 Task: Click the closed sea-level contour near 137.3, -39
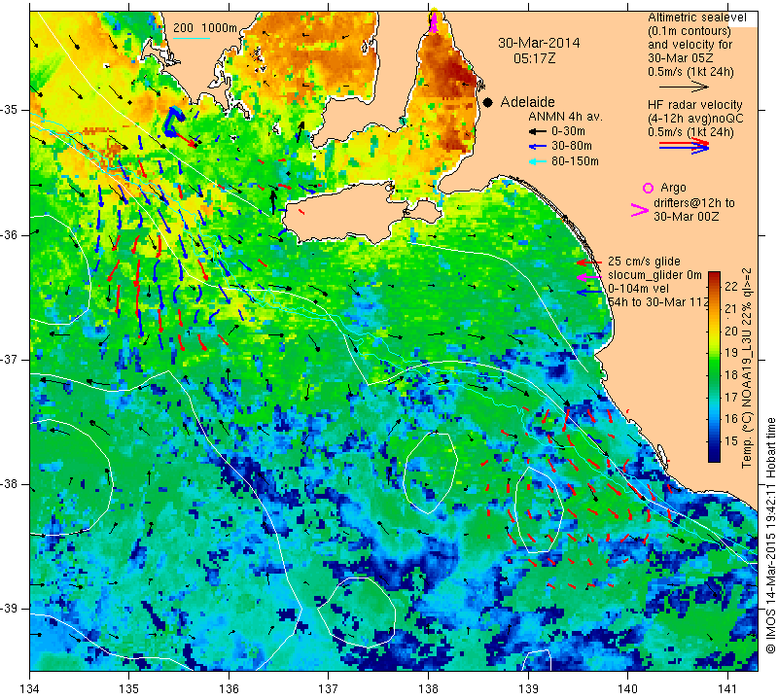coord(356,612)
